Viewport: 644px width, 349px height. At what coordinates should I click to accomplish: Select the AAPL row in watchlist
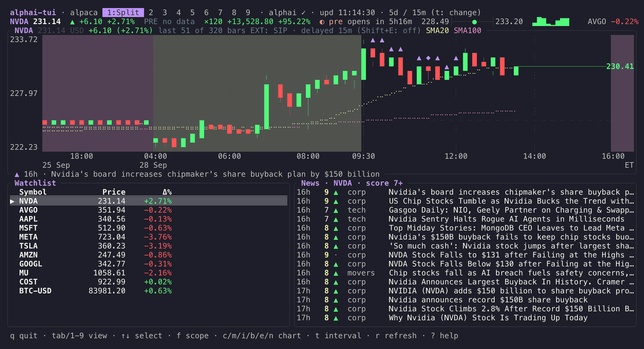coord(149,219)
